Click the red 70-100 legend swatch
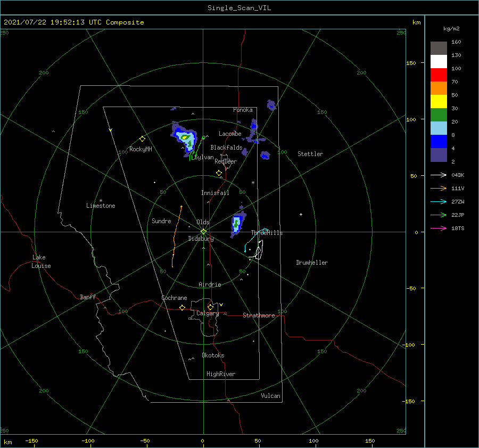479x448 pixels. point(439,75)
